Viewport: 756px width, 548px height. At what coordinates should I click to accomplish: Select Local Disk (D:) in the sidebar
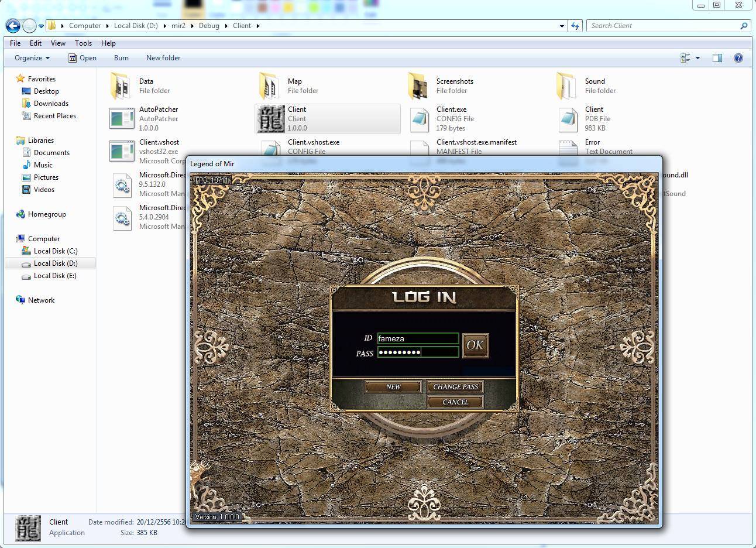56,263
